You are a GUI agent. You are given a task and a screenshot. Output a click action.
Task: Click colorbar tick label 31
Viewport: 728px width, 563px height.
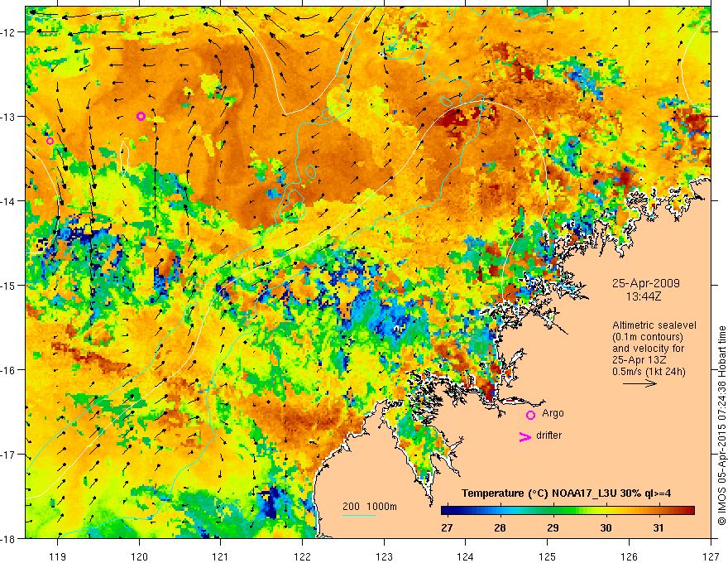pyautogui.click(x=659, y=528)
